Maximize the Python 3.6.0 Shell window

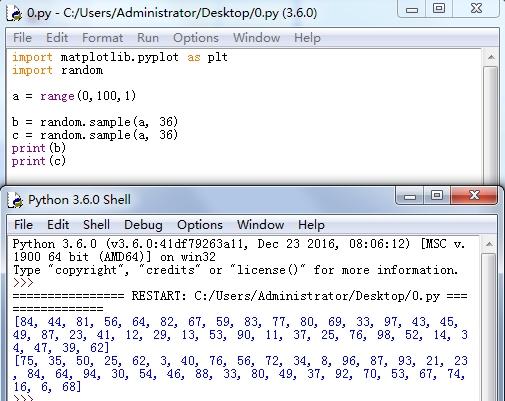(x=437, y=195)
